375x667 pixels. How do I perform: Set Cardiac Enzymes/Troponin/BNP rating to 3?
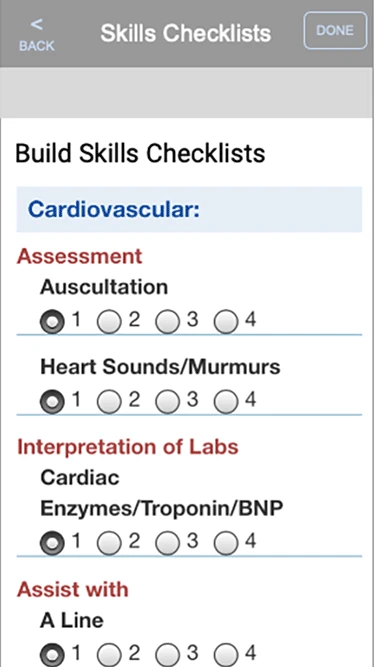click(x=168, y=543)
